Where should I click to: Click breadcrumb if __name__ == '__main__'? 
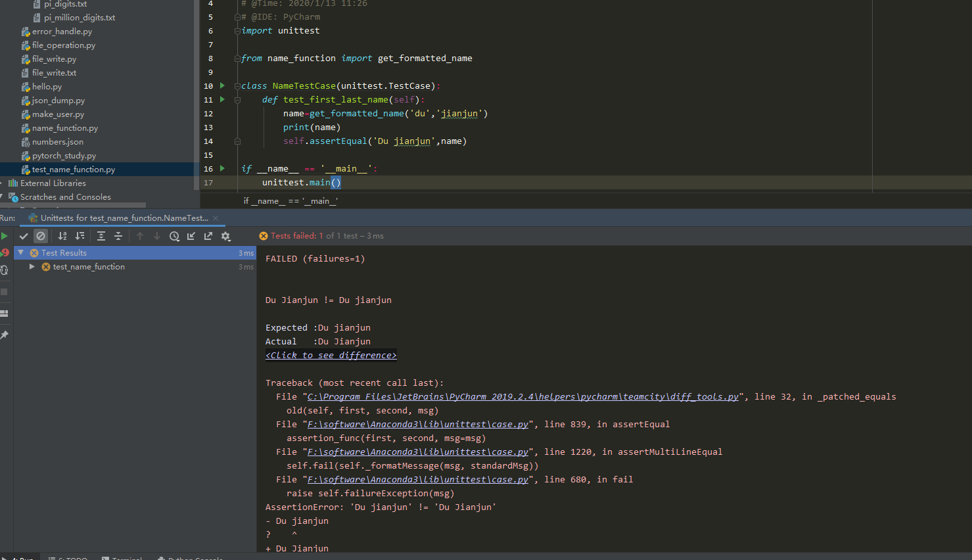(291, 201)
